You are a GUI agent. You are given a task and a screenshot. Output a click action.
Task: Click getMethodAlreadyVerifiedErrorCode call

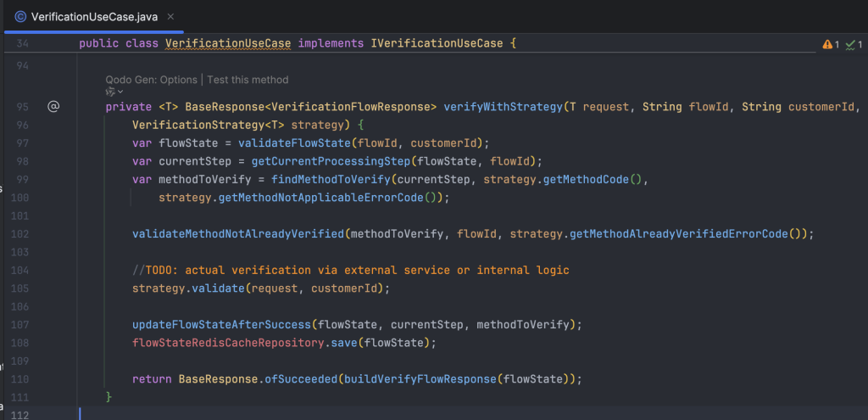coord(678,234)
